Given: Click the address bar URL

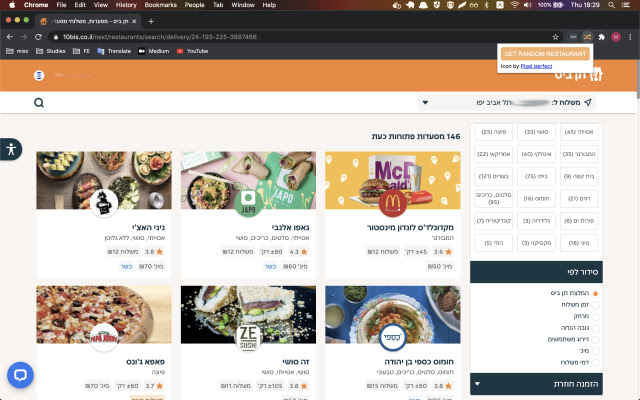Looking at the screenshot, I should click(x=160, y=37).
